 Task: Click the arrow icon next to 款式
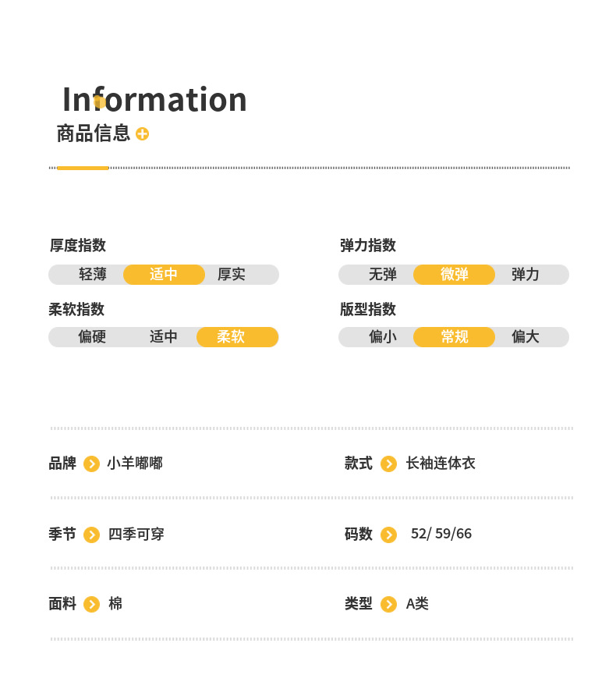pos(388,464)
